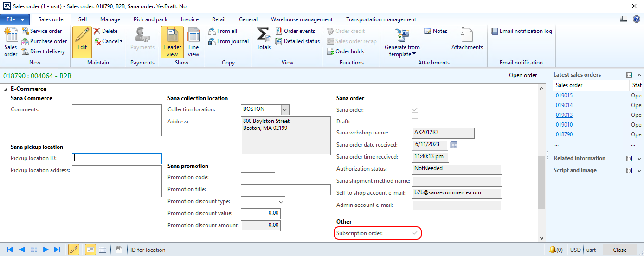Click Promotion discount value field
Viewport: 644px width, 256px height.
(261, 214)
